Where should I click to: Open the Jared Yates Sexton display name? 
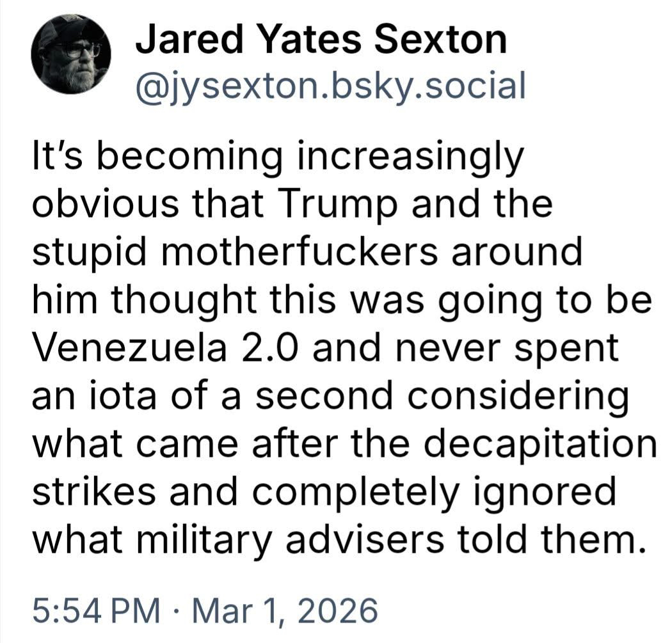[x=320, y=40]
